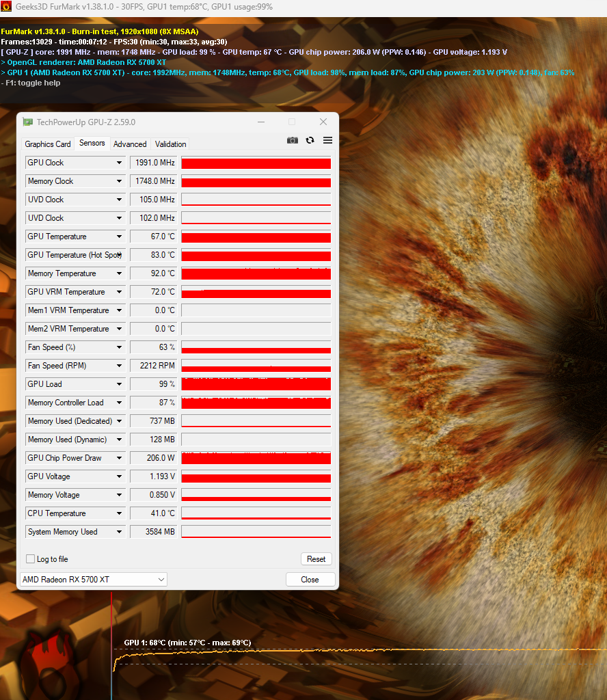Open the Memory Temperature dropdown

point(119,273)
